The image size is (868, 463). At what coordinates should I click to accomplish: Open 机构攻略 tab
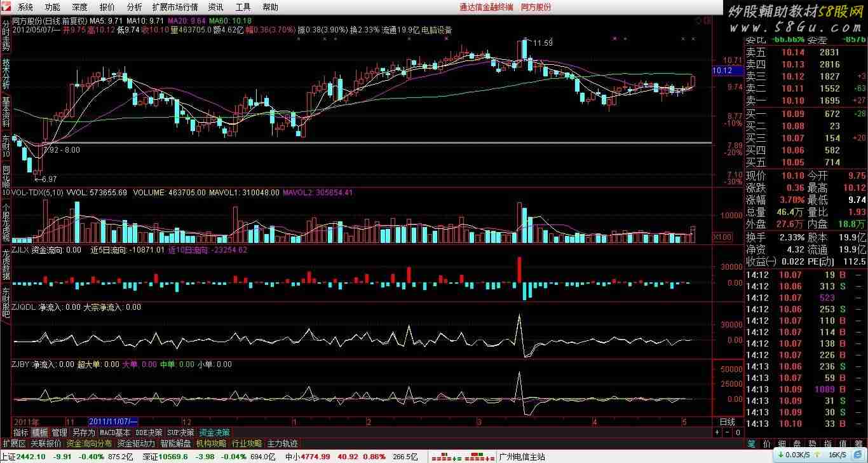pyautogui.click(x=212, y=443)
